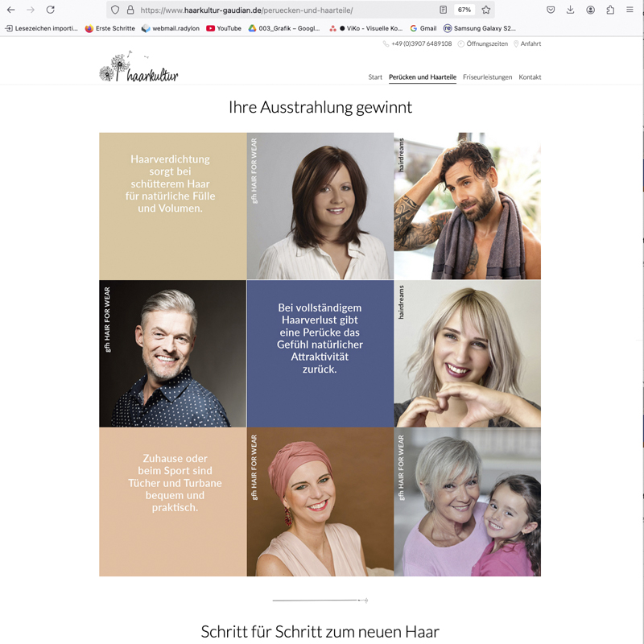Image resolution: width=644 pixels, height=644 pixels.
Task: Click the Pocket save icon
Action: pos(551,10)
